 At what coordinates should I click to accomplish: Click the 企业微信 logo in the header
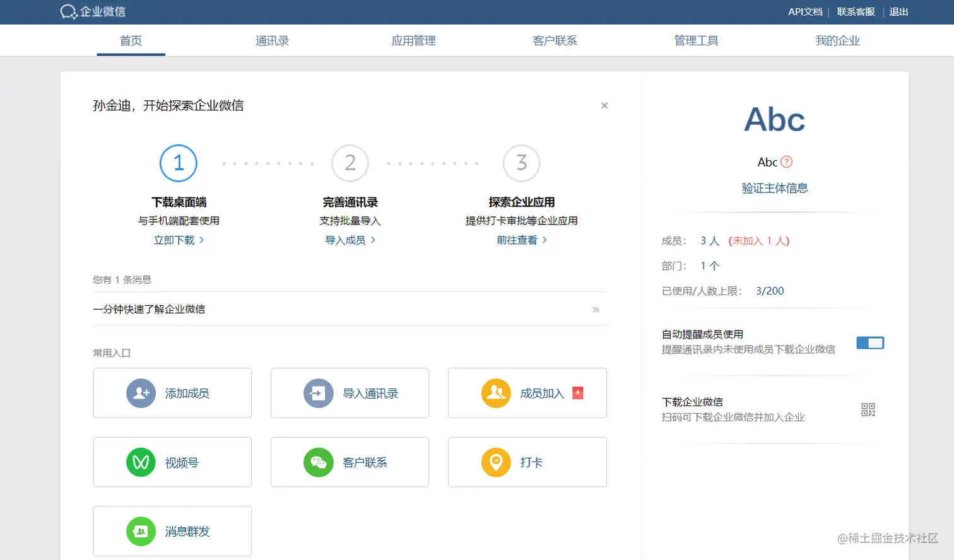click(93, 11)
